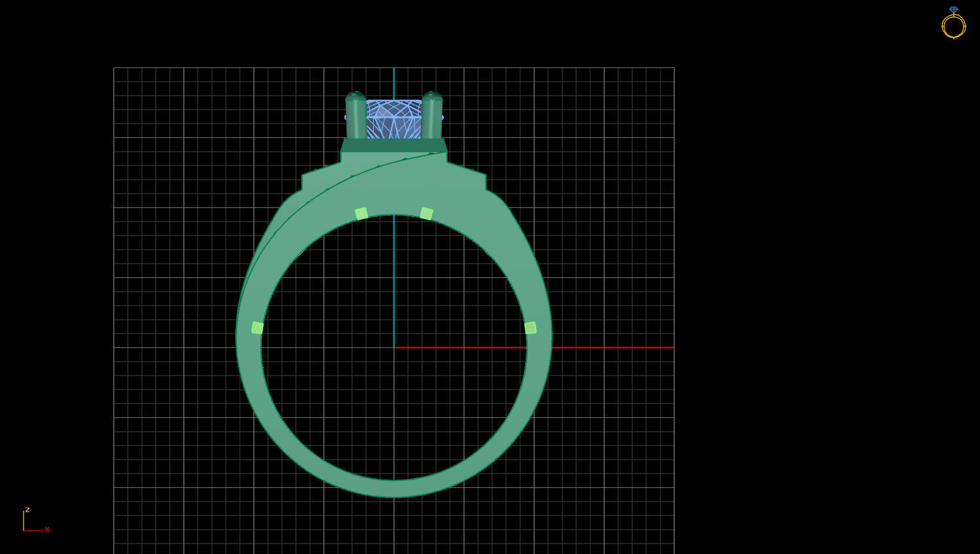Select the green handle on band's left side
The height and width of the screenshot is (554, 980).
point(257,328)
